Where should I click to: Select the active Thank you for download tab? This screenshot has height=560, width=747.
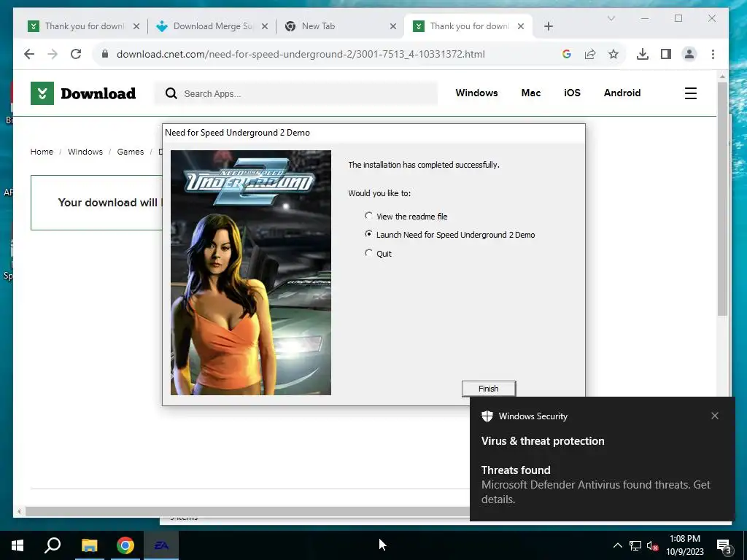469,26
